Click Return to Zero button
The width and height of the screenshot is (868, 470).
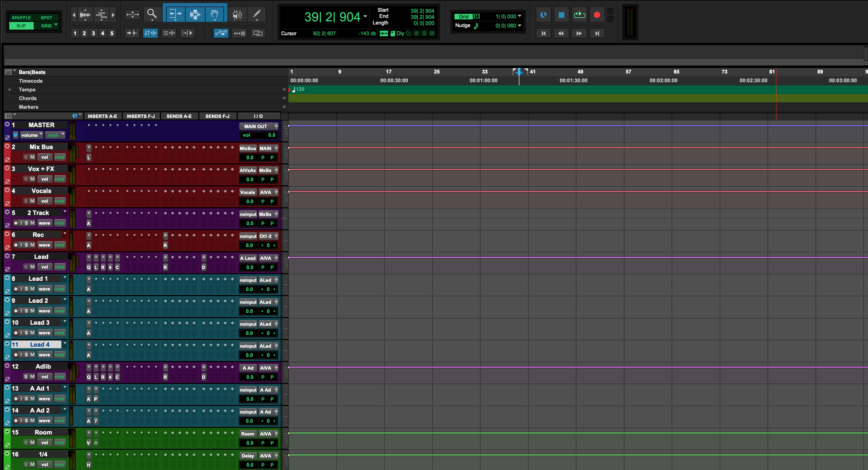coord(543,33)
